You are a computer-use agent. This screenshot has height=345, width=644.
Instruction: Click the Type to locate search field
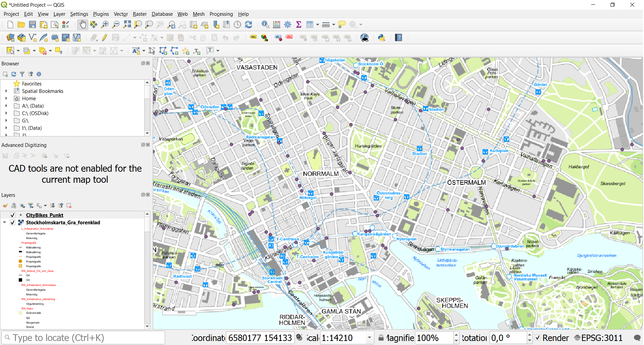click(83, 338)
